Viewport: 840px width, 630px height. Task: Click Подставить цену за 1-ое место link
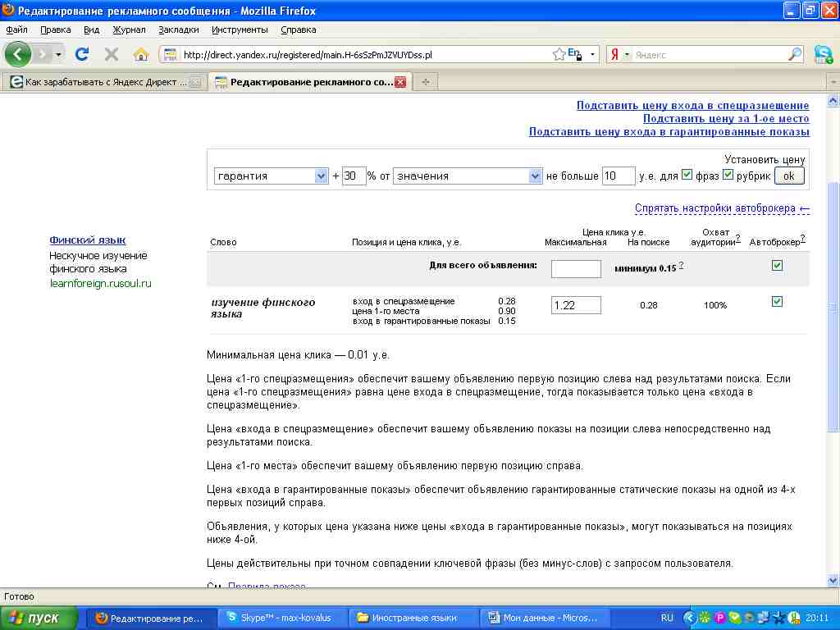point(726,118)
